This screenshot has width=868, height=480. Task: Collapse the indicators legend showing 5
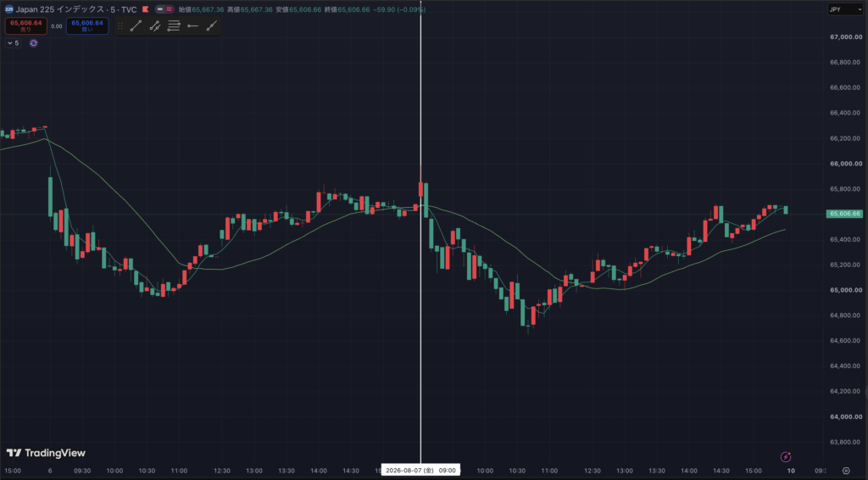coord(14,43)
